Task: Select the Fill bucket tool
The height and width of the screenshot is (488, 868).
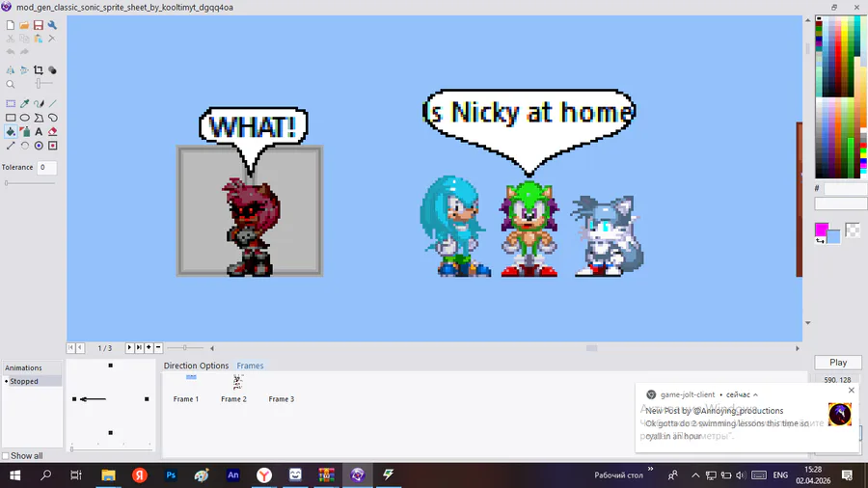Action: tap(11, 132)
